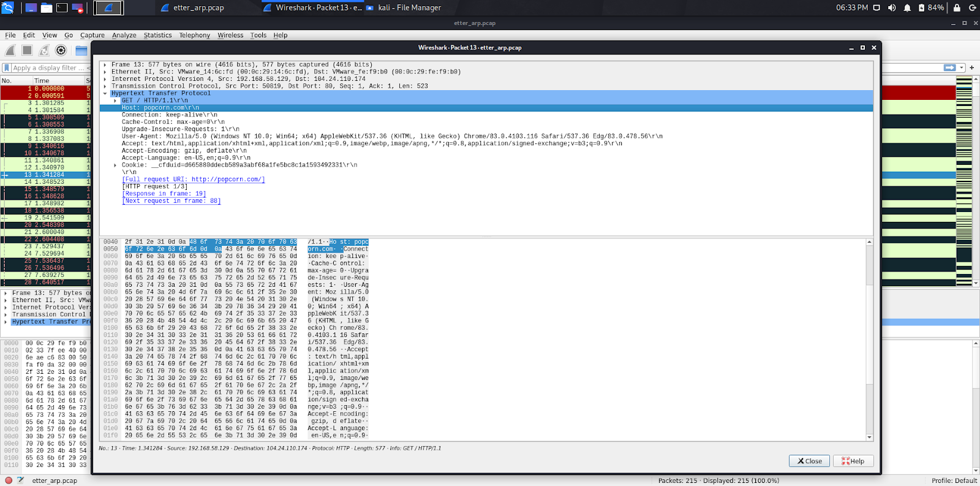
Task: Launch terminal emulator from top panel
Action: click(x=62, y=8)
